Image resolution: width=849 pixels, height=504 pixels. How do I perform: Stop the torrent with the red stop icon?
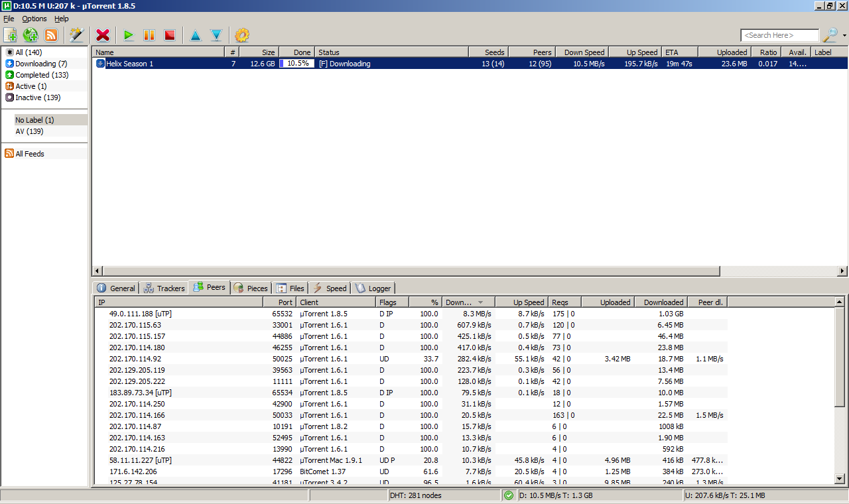point(170,35)
